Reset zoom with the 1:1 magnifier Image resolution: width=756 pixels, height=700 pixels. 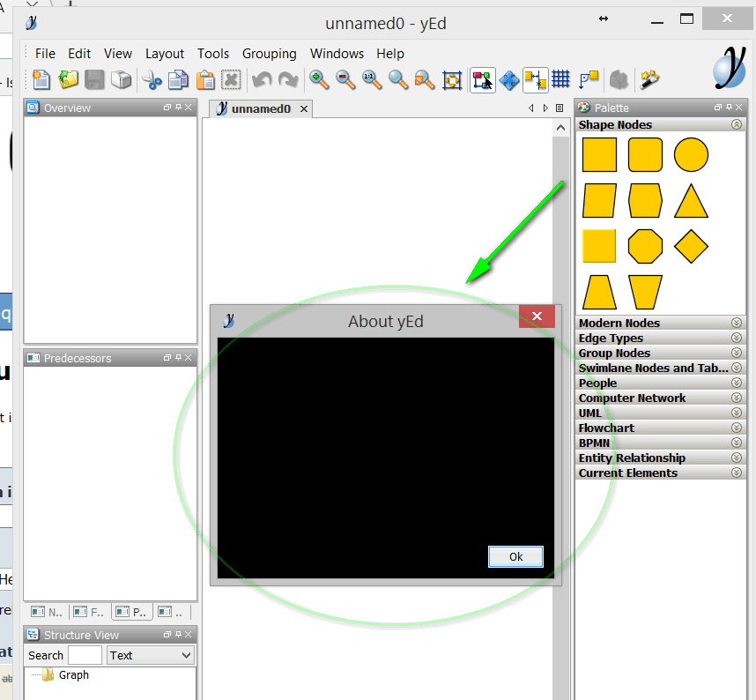pos(372,79)
